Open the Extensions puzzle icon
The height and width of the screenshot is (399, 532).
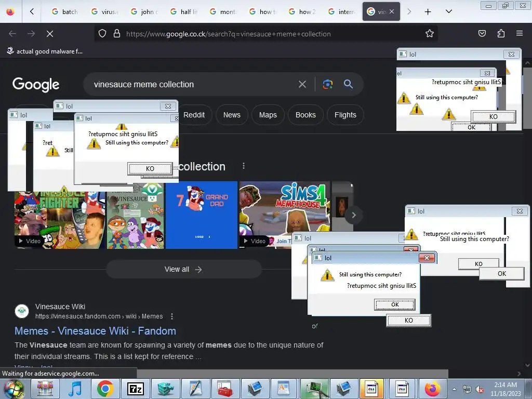click(x=501, y=34)
